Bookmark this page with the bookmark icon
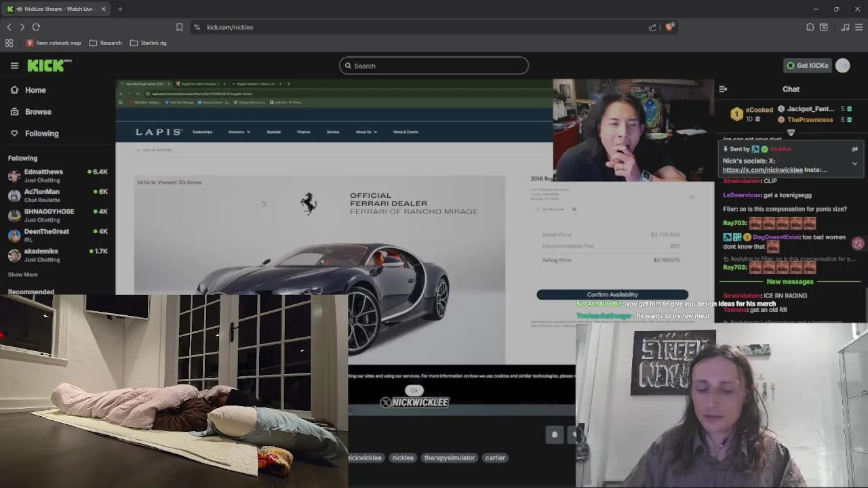868x488 pixels. pos(179,27)
